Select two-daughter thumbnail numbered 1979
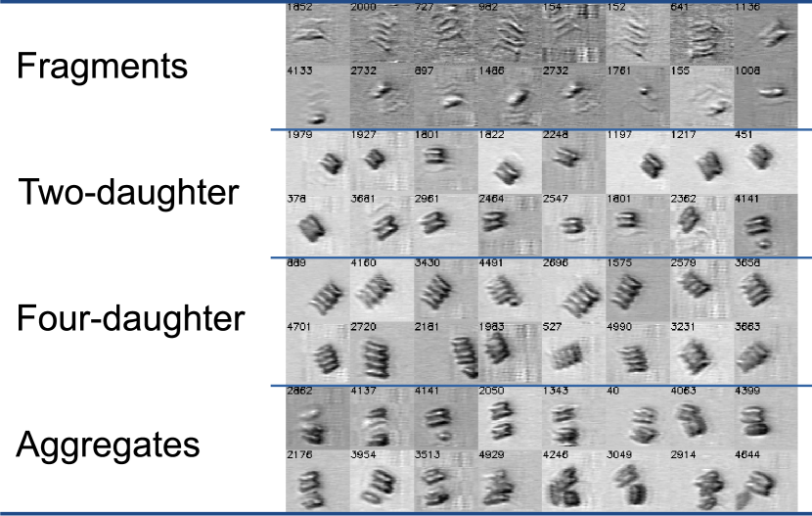Viewport: 812px width, 516px height. [x=318, y=162]
